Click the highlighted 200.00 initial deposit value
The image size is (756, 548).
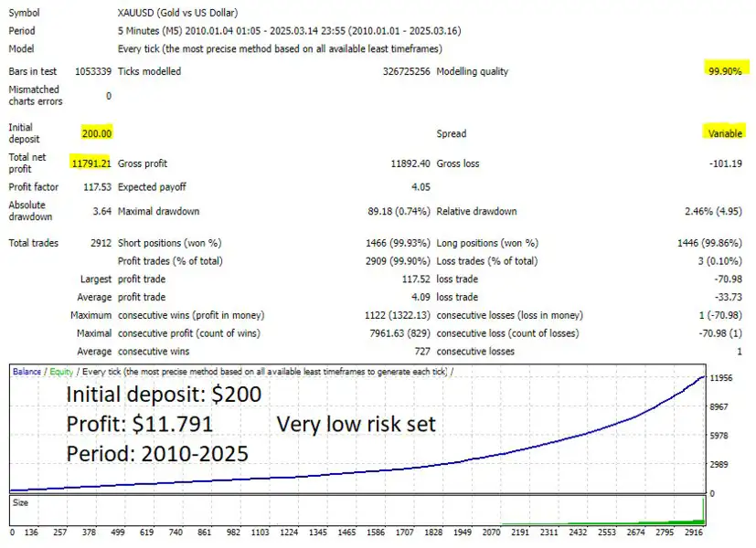tap(96, 133)
